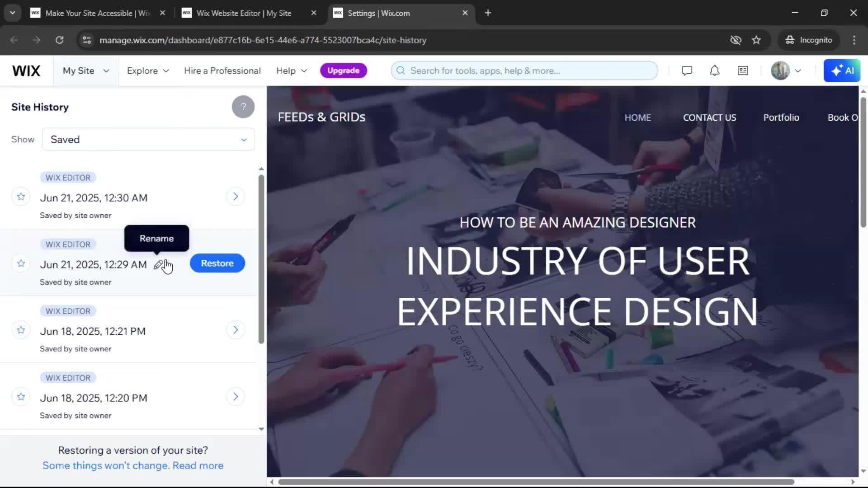Click the forward navigation arrow
The width and height of the screenshot is (868, 488).
[37, 40]
